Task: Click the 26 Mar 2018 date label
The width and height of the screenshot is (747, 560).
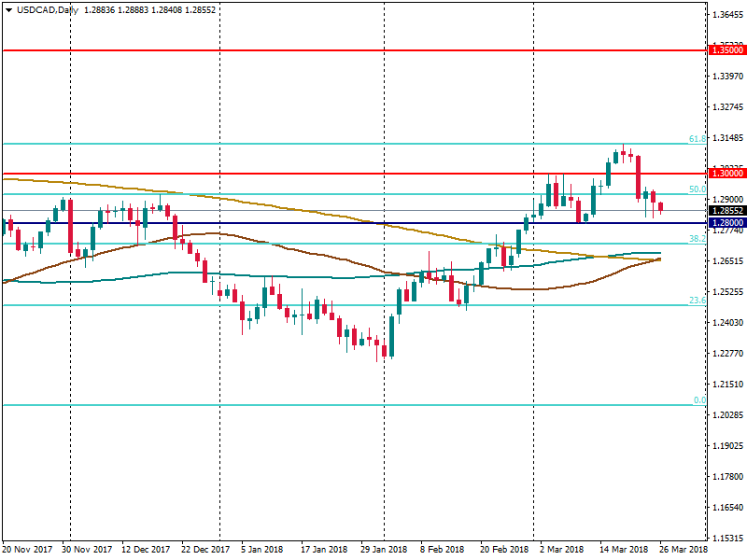Action: (x=684, y=550)
